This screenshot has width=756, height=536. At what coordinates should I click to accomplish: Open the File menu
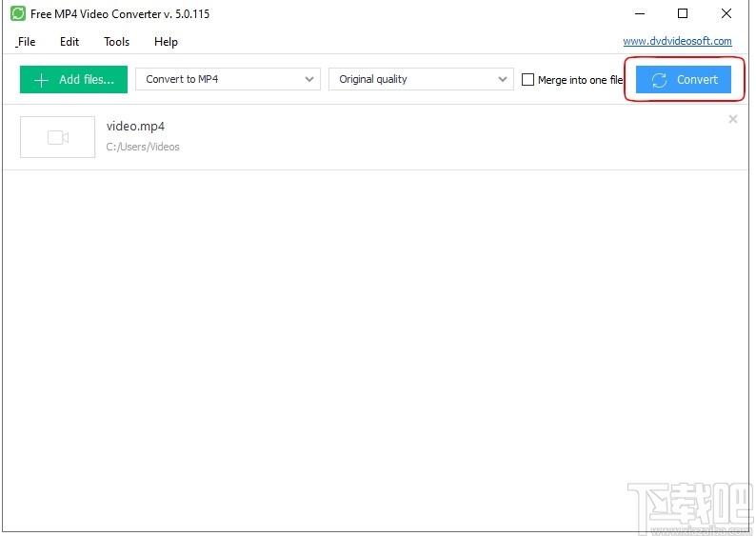(26, 42)
